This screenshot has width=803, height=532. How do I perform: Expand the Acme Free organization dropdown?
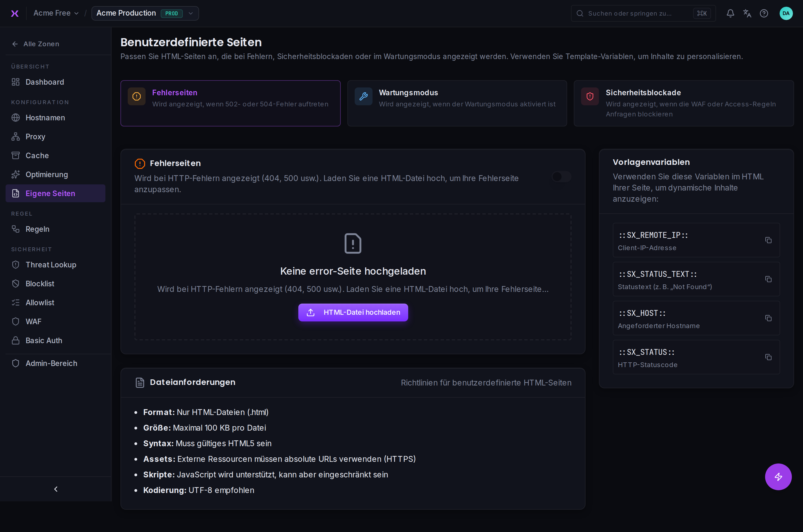click(56, 13)
